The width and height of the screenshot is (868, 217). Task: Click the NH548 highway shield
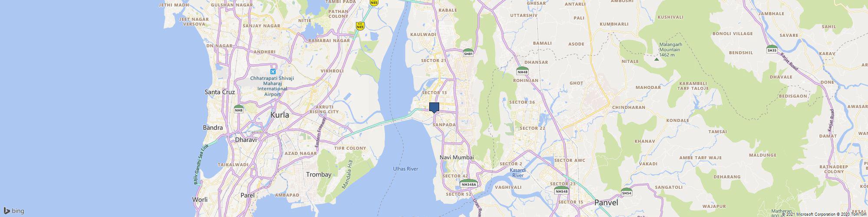point(562,190)
